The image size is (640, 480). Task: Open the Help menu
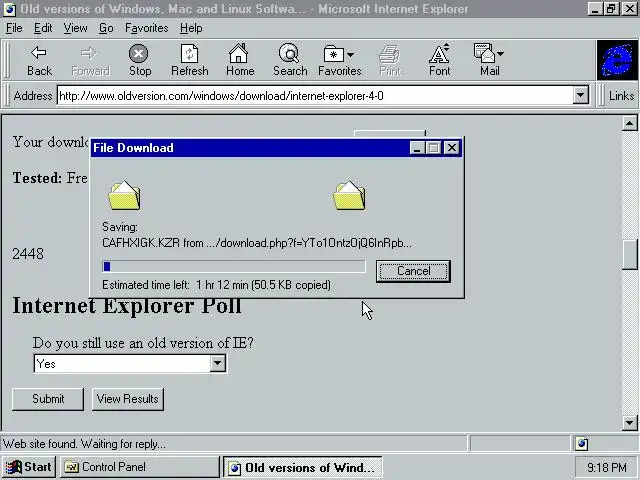point(191,28)
